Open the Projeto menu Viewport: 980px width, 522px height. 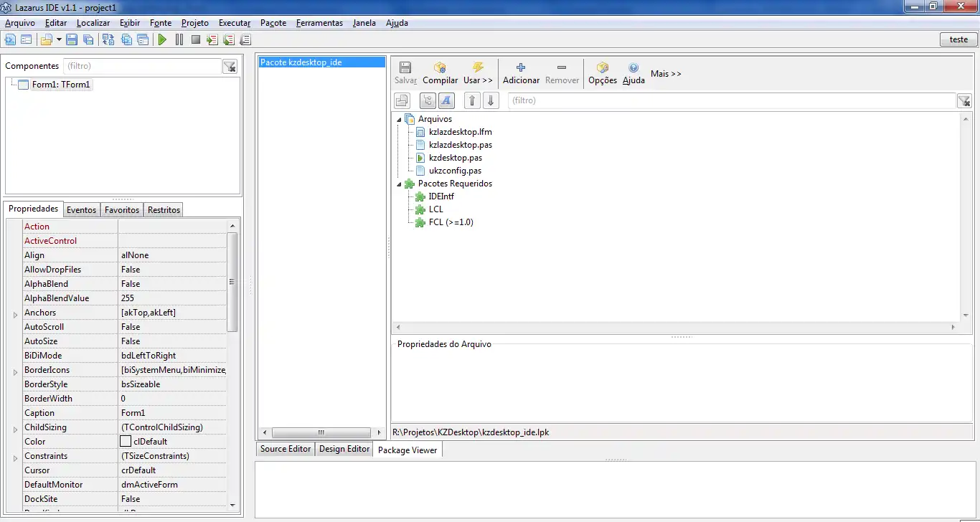(195, 23)
